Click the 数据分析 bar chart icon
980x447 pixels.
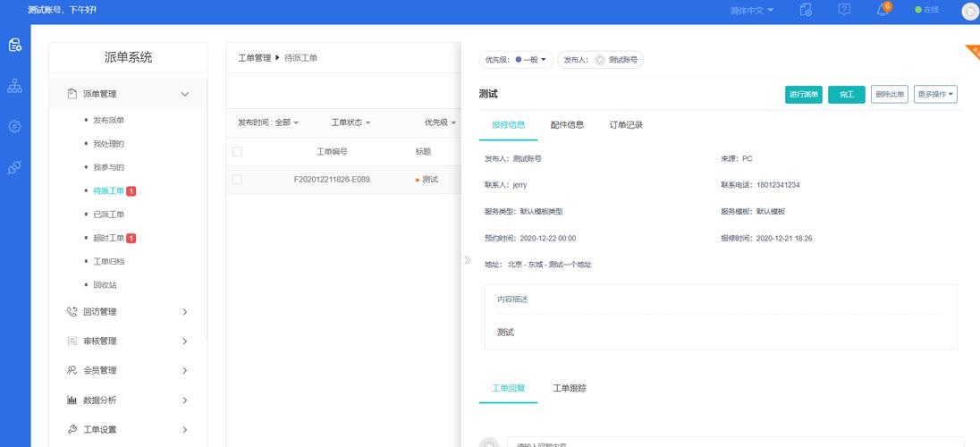(72, 401)
